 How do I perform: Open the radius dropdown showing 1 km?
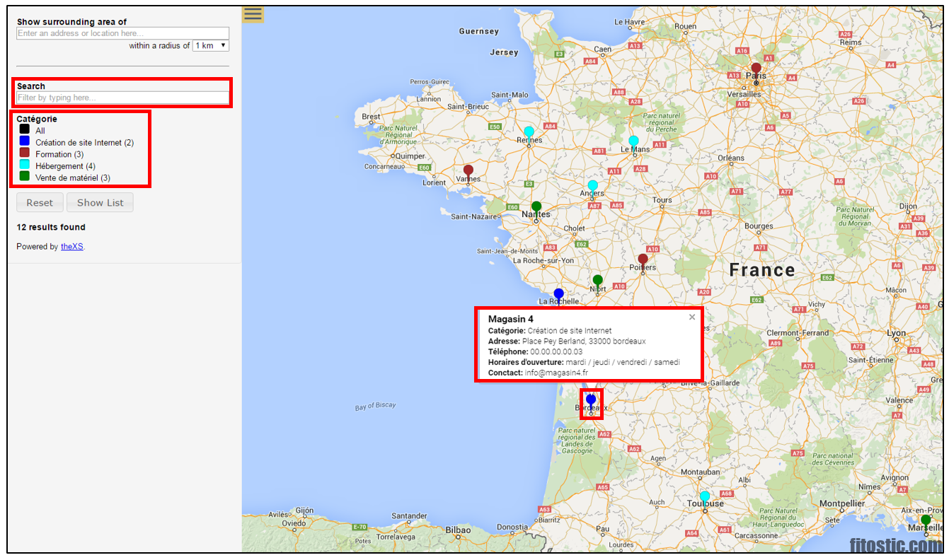coord(210,45)
